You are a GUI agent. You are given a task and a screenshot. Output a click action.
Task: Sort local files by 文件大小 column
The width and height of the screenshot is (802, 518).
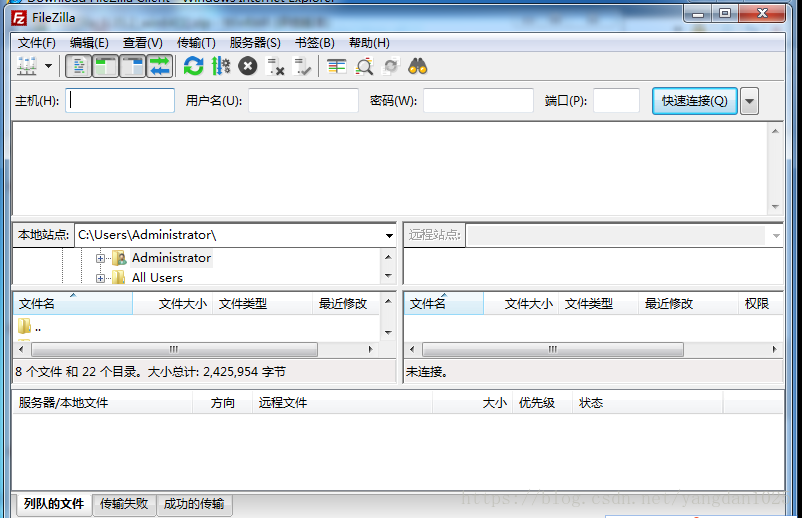(173, 304)
